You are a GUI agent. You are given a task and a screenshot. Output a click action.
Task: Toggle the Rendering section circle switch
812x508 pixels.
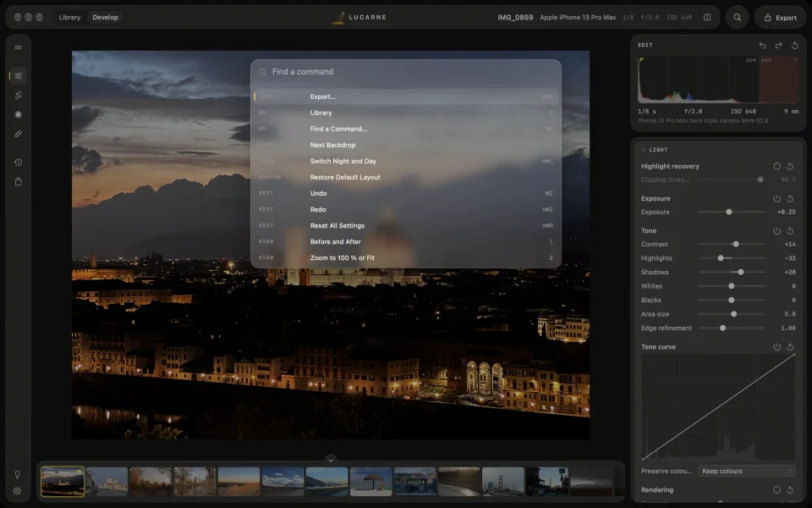coord(776,490)
